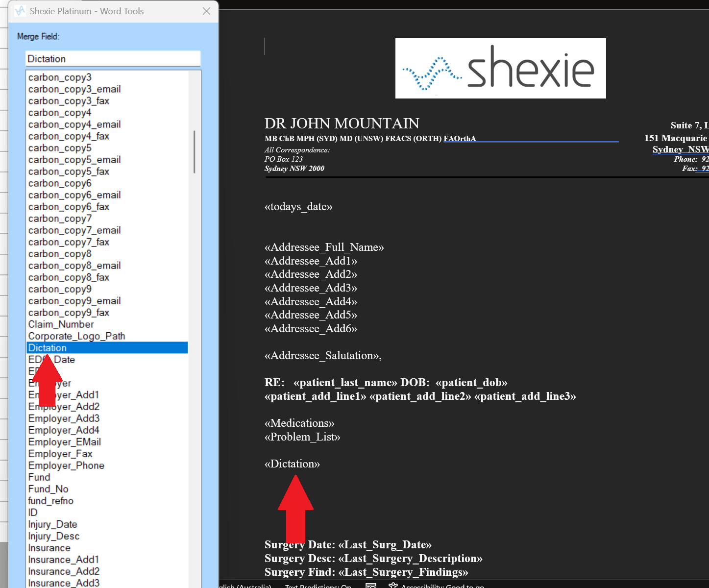
Task: Select carbon_copy6_email in the list
Action: (x=107, y=195)
